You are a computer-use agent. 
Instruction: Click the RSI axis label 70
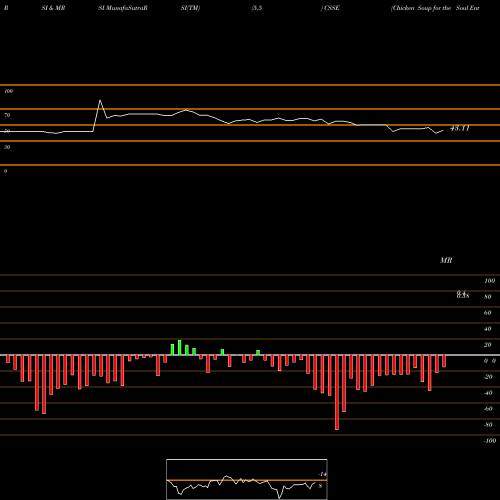click(x=7, y=115)
